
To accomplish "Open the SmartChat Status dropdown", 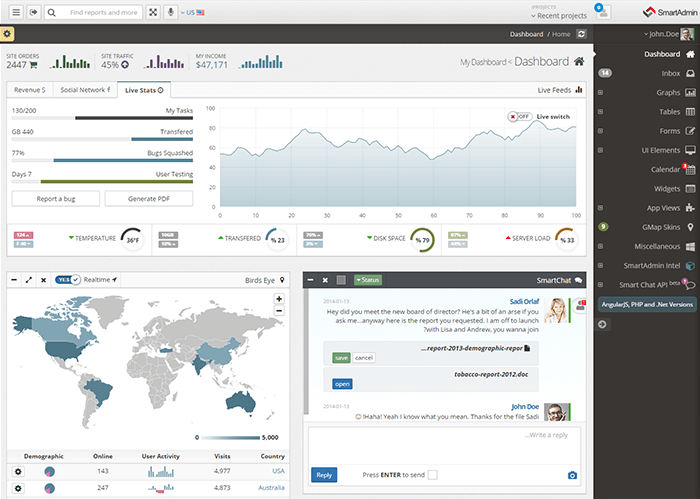I will tap(367, 280).
